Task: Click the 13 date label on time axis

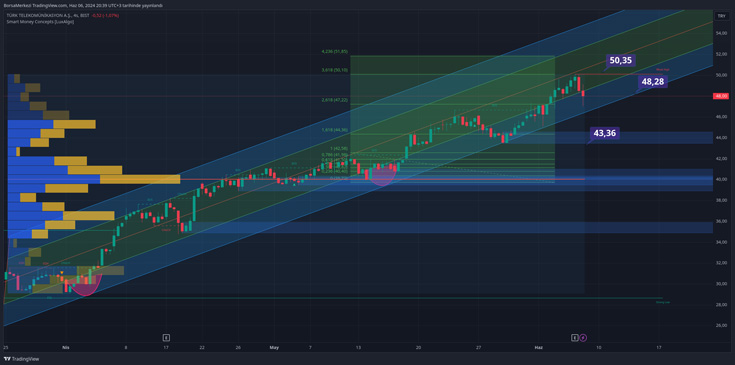Action: (358, 348)
